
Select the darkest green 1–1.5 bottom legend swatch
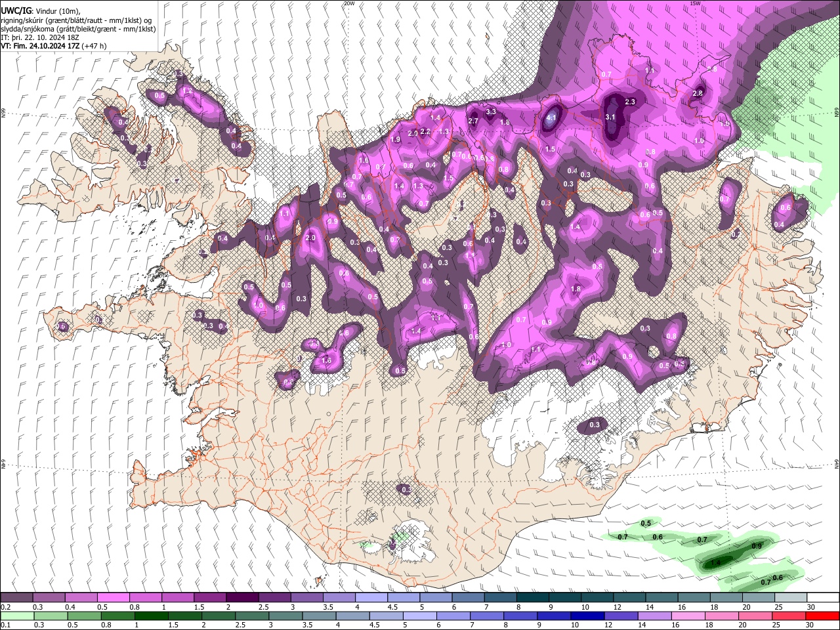(x=152, y=616)
